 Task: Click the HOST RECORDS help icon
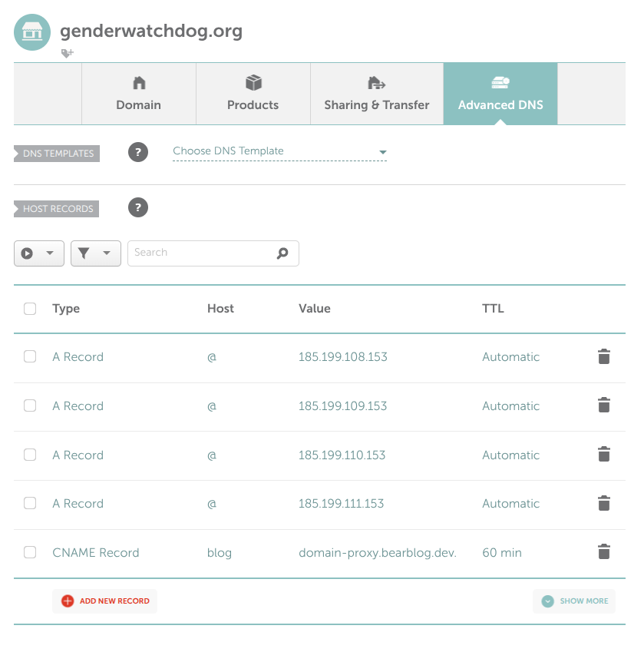138,207
